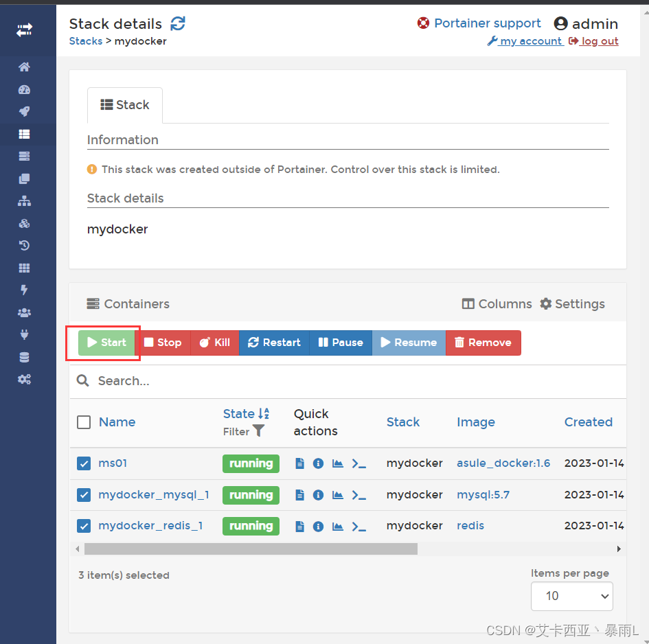Open logs icon for mydocker_redis_1
649x644 pixels.
click(299, 527)
